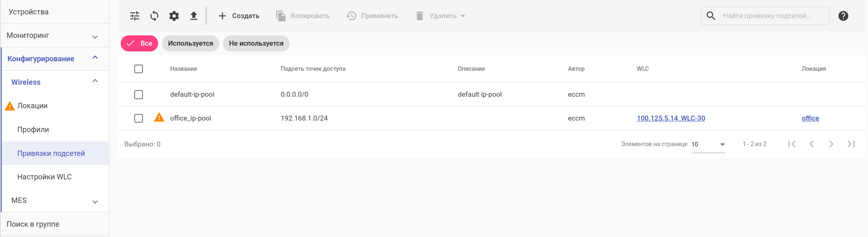Open the 100.125.5.14_WLC-30 link
Viewport: 868px width, 237px height.
(671, 118)
